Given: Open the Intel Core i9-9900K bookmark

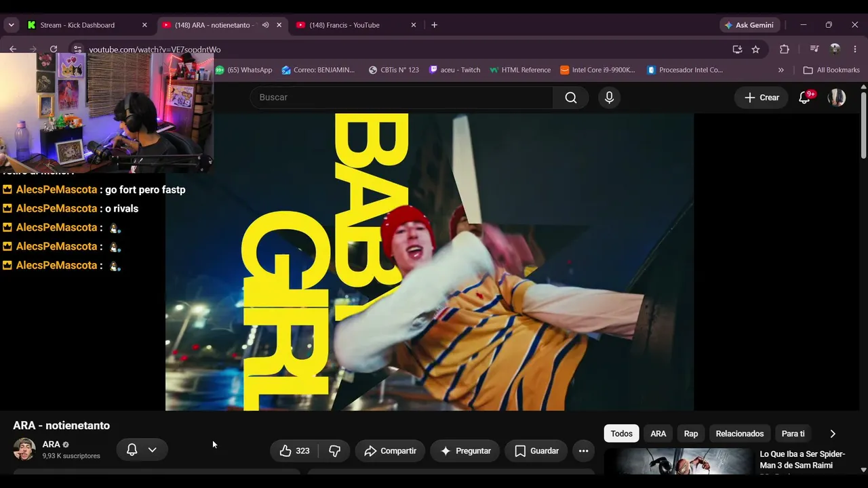Looking at the screenshot, I should (597, 70).
